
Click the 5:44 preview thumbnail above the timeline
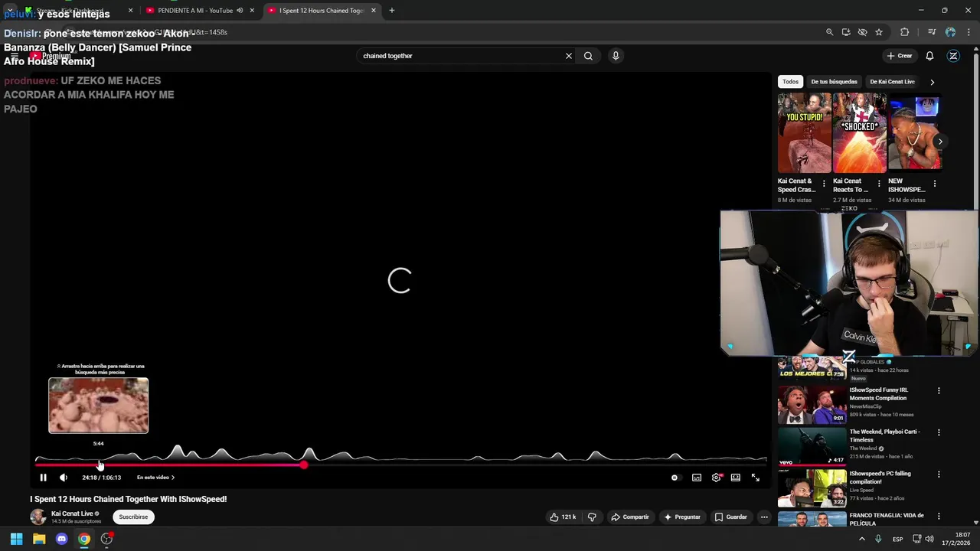tap(98, 406)
